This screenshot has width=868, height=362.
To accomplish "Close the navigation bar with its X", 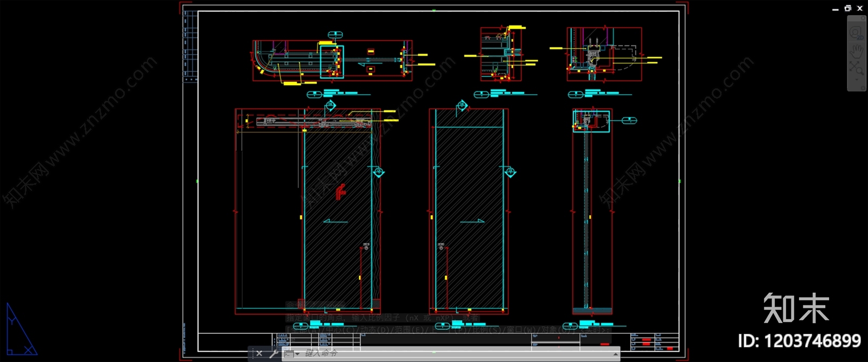I will pos(863,19).
